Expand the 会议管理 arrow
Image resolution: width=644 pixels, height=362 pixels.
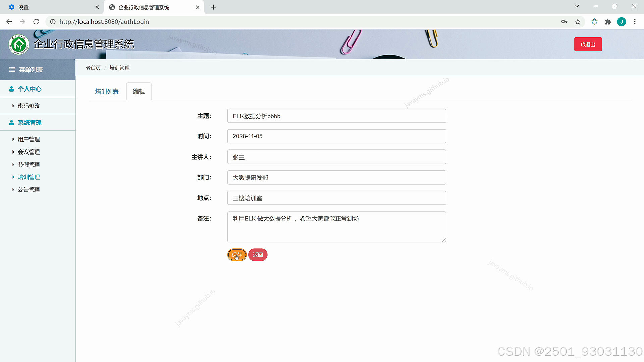[x=13, y=152]
